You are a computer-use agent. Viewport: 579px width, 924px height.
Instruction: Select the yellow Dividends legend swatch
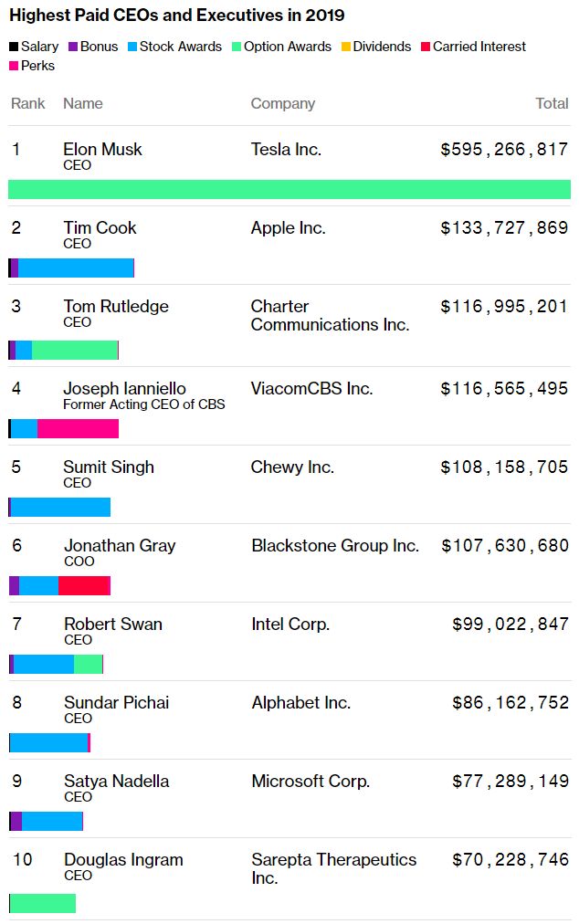pos(345,47)
